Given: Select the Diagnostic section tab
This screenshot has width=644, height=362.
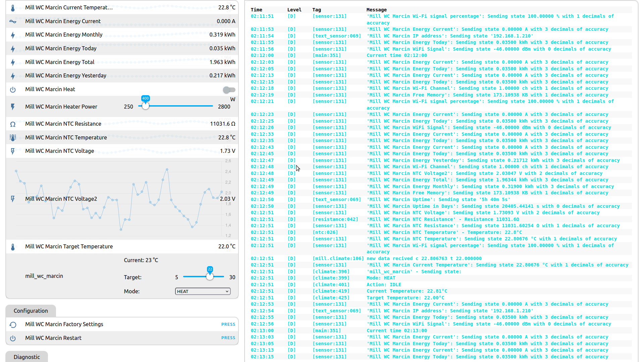Looking at the screenshot, I should 26,357.
